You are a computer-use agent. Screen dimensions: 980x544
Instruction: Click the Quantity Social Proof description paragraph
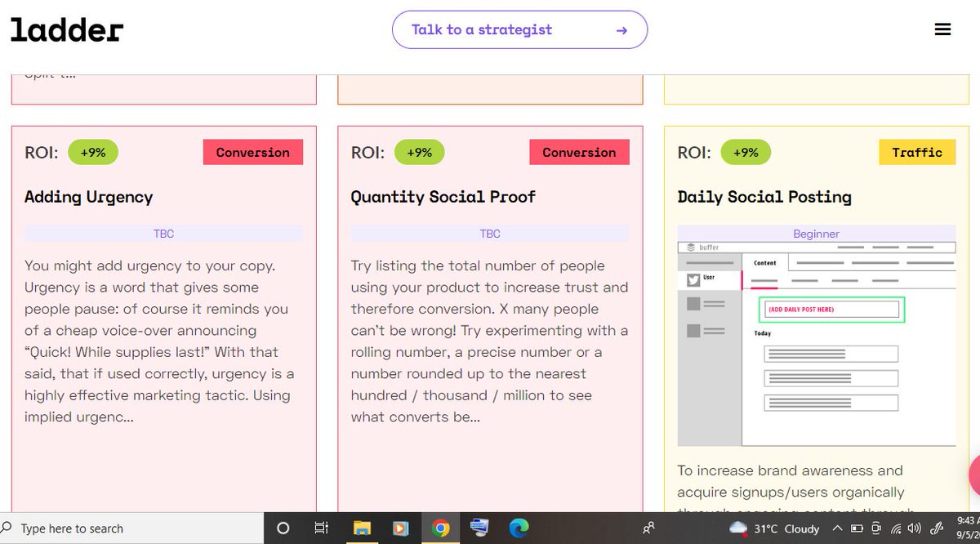point(490,341)
